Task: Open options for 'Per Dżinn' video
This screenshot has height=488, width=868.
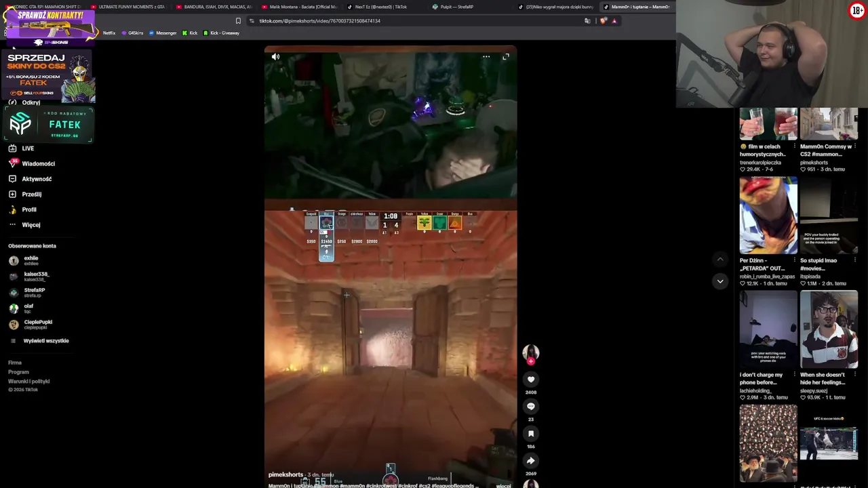Action: pyautogui.click(x=795, y=260)
